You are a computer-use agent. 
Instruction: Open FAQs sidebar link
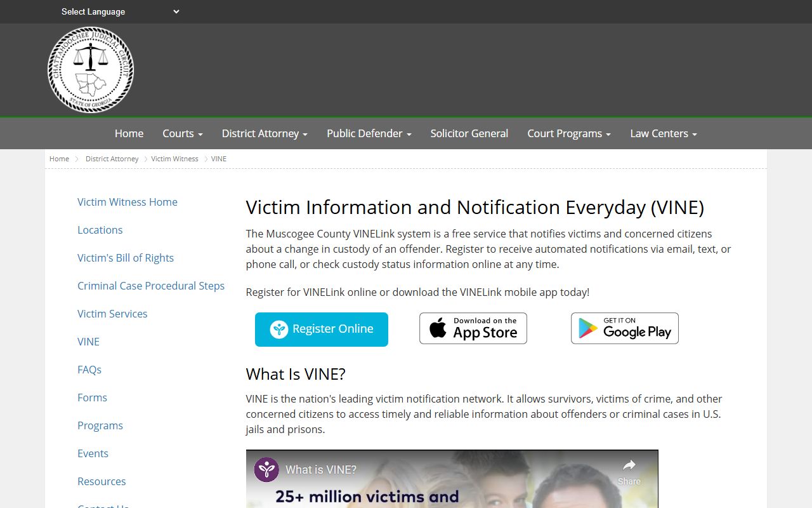point(89,370)
